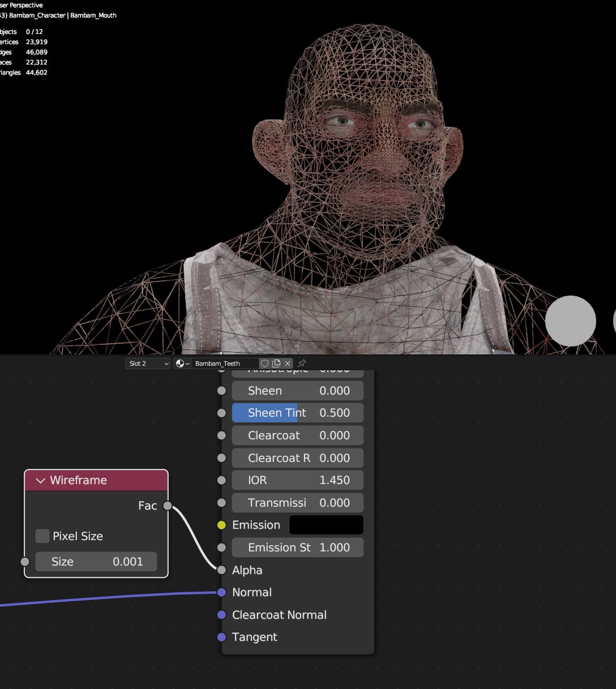The height and width of the screenshot is (689, 616).
Task: Click the Wireframe Size value field
Action: click(96, 562)
